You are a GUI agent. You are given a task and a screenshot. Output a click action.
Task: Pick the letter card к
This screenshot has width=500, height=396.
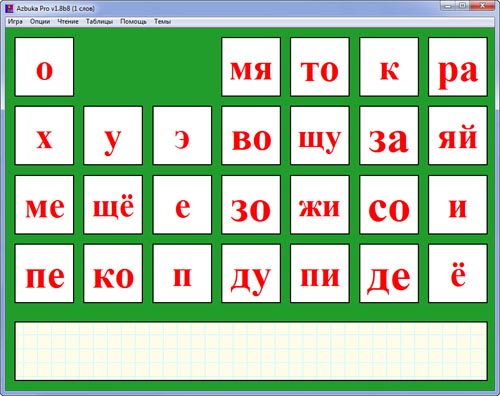point(389,67)
